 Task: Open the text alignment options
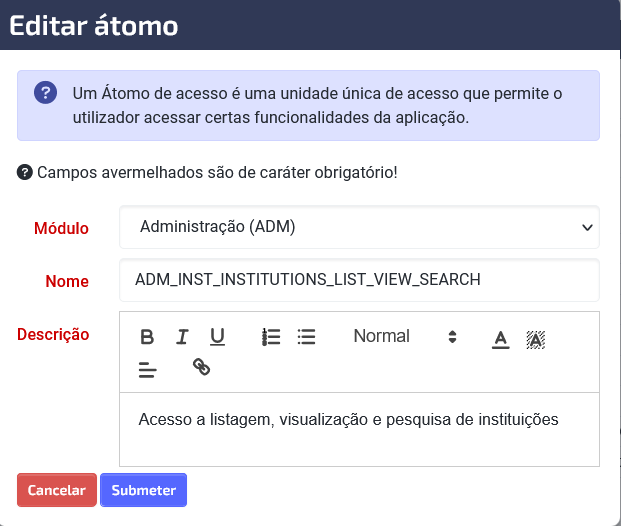tap(148, 369)
